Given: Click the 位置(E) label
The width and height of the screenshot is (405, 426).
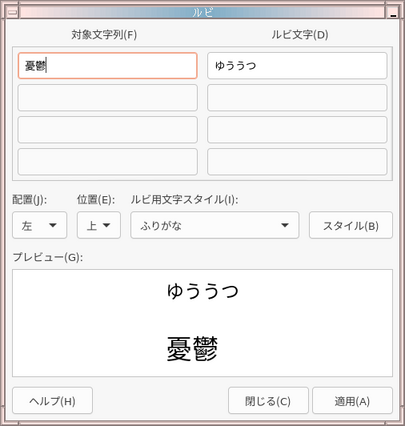Looking at the screenshot, I should point(96,199).
